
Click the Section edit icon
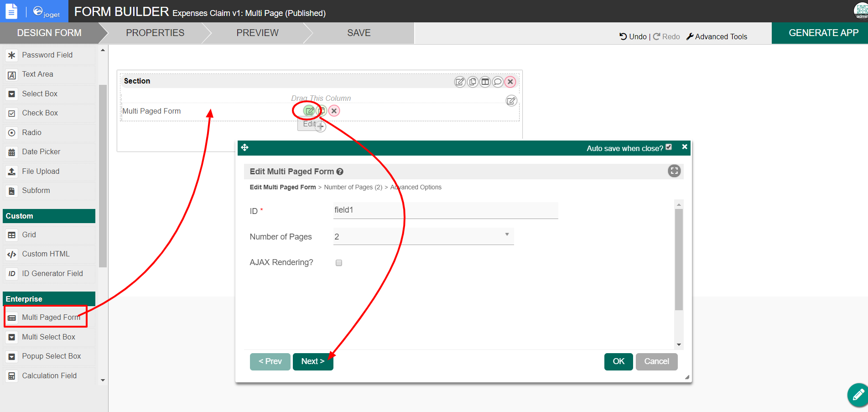click(x=460, y=82)
